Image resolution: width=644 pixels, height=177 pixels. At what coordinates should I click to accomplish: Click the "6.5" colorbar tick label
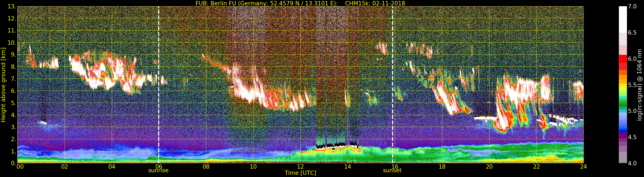[632, 33]
